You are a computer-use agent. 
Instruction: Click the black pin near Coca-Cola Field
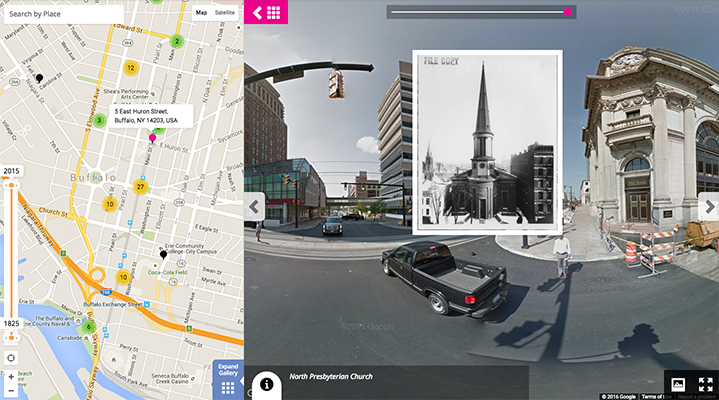pyautogui.click(x=163, y=255)
